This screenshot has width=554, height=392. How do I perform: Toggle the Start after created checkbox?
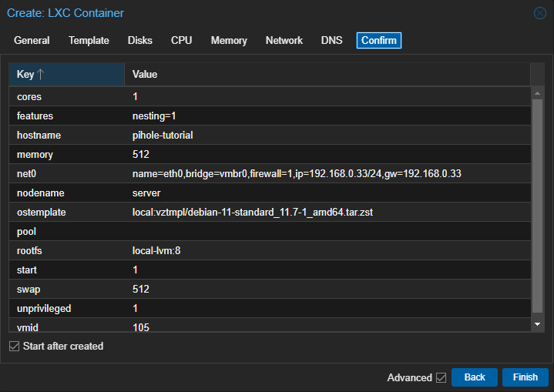(x=14, y=346)
